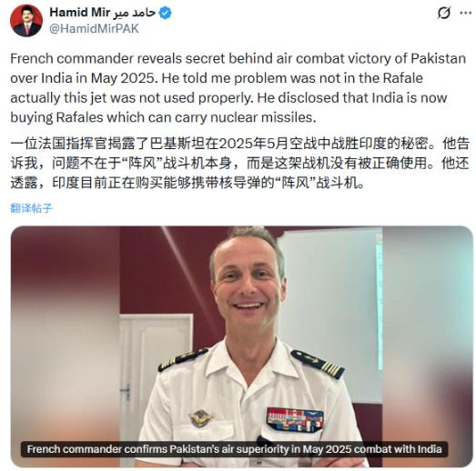Open Hamid Mir's profile avatar picture
The width and height of the screenshot is (476, 471).
click(x=26, y=21)
